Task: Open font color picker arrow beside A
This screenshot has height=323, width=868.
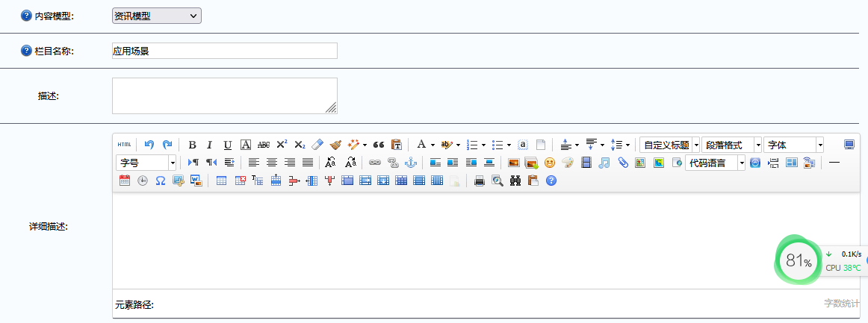Action: coord(433,145)
